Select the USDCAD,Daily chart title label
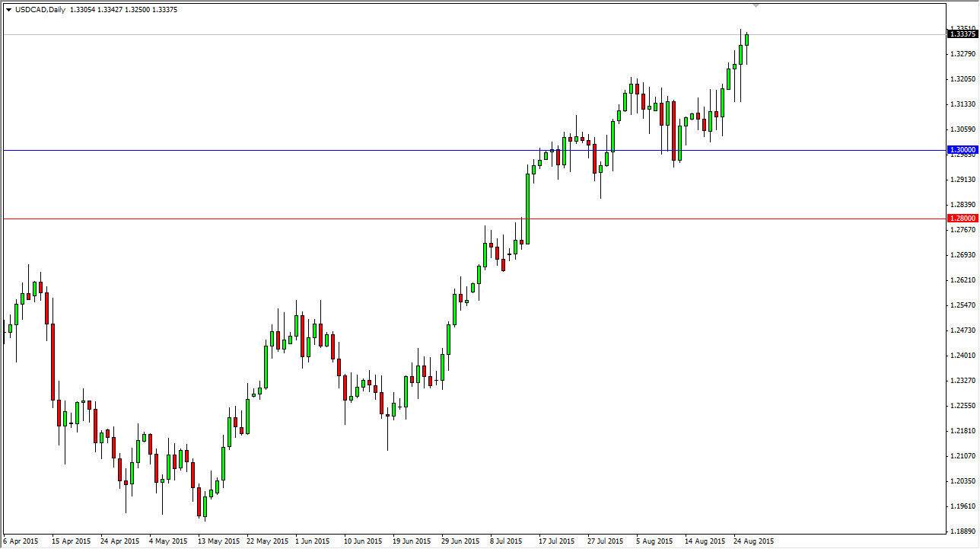 (x=40, y=10)
